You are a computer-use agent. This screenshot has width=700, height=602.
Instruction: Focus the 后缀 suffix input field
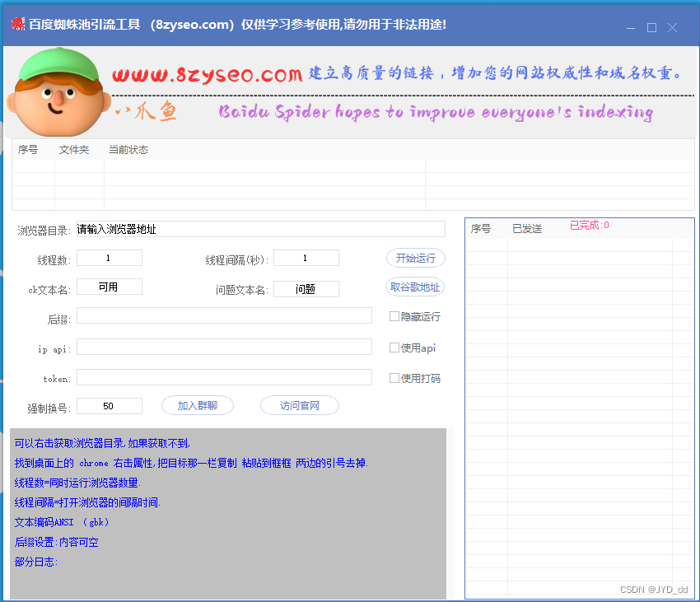coord(224,315)
